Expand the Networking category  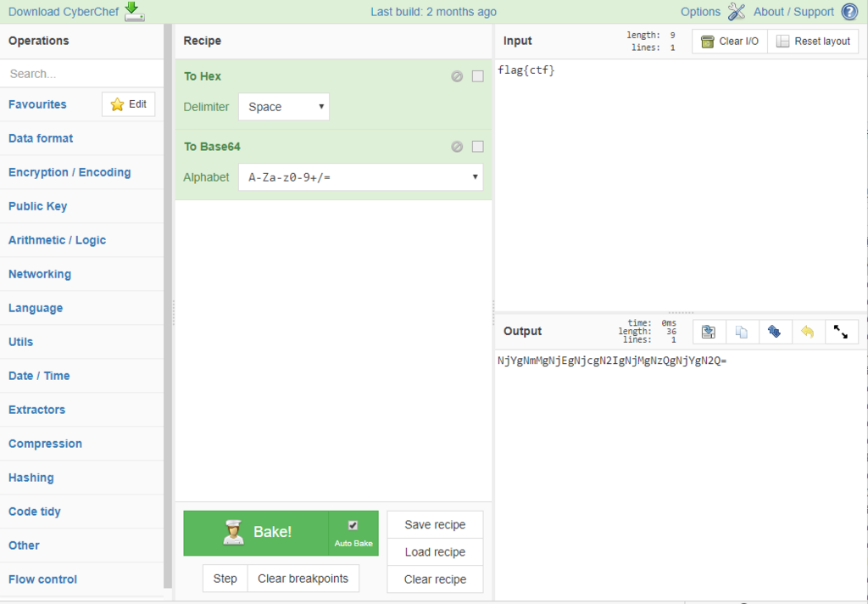[82, 274]
